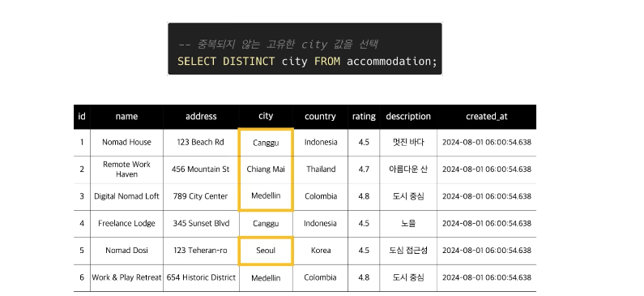Click the 도심 접근성 description cell
This screenshot has height=296, width=644.
pos(408,251)
